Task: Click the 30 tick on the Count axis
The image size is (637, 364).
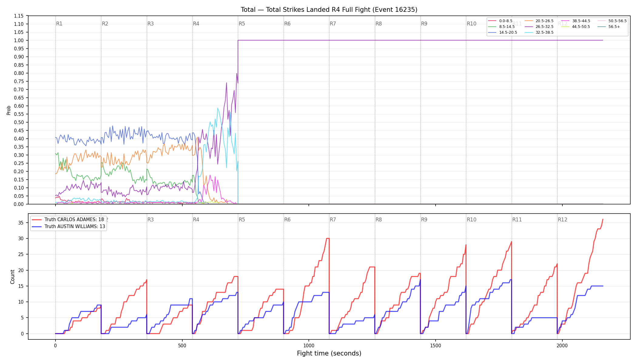Action: (x=21, y=238)
